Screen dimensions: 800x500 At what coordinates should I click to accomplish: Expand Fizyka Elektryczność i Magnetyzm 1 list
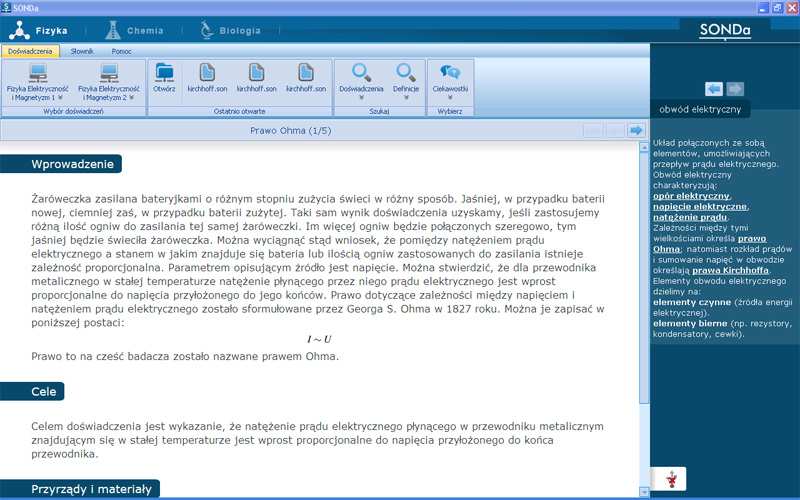[37, 82]
